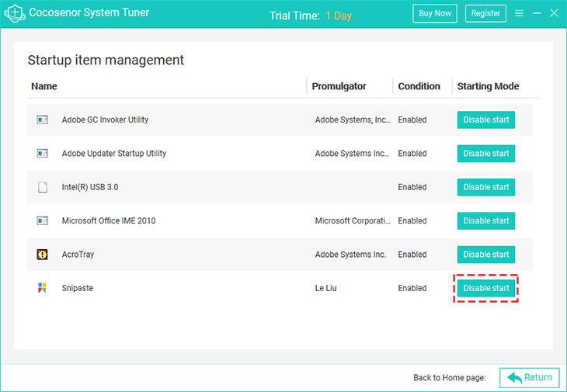Click the Intel(R) USB 3.0 file icon

tap(43, 187)
